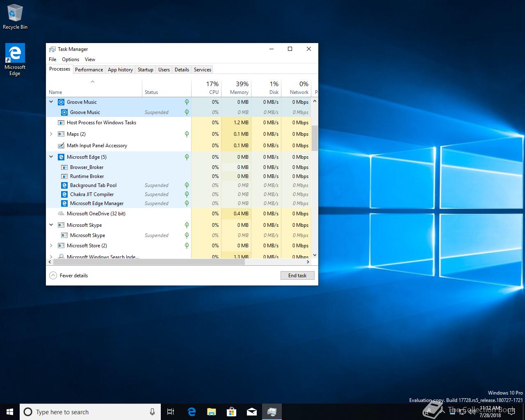Click the leaf icon on Maps row
This screenshot has height=420, width=525.
[187, 134]
